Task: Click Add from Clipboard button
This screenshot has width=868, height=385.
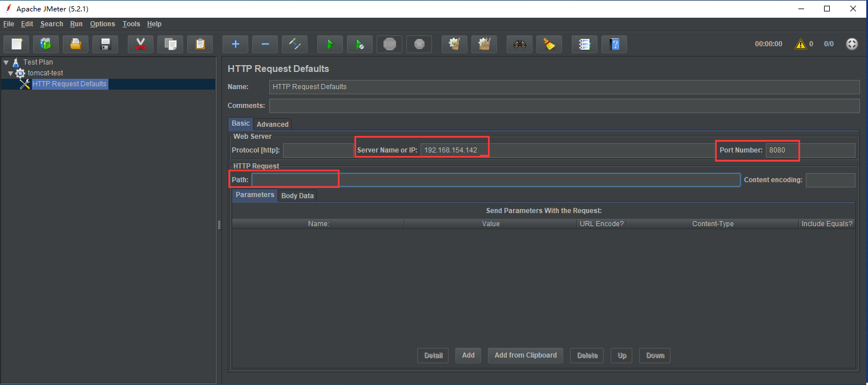Action: tap(526, 355)
